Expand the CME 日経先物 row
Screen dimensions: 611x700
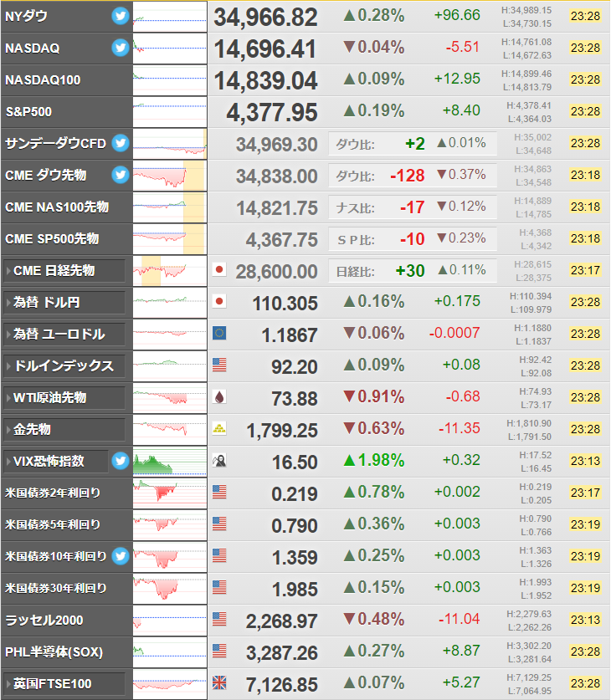[64, 271]
